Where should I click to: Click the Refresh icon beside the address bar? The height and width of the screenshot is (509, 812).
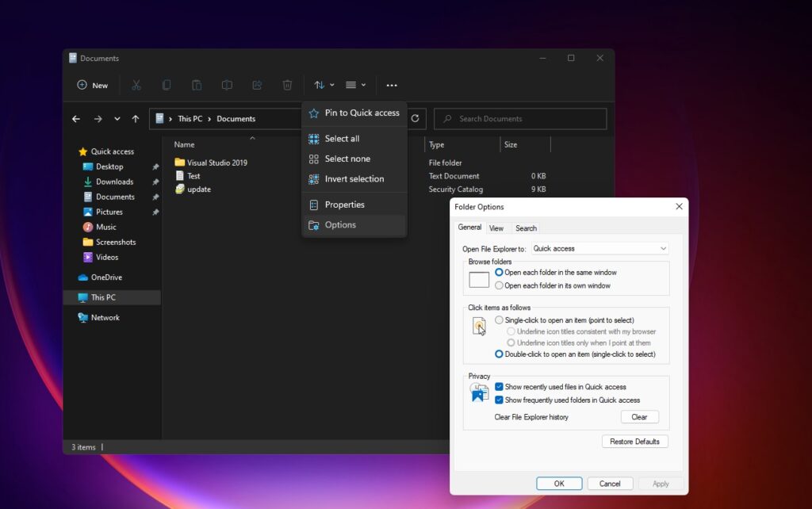click(415, 118)
